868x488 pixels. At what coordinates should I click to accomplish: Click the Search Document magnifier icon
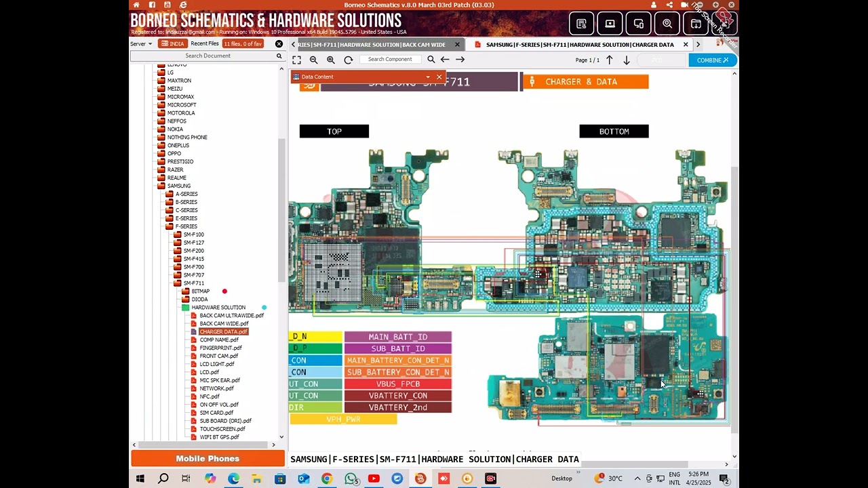coord(279,56)
